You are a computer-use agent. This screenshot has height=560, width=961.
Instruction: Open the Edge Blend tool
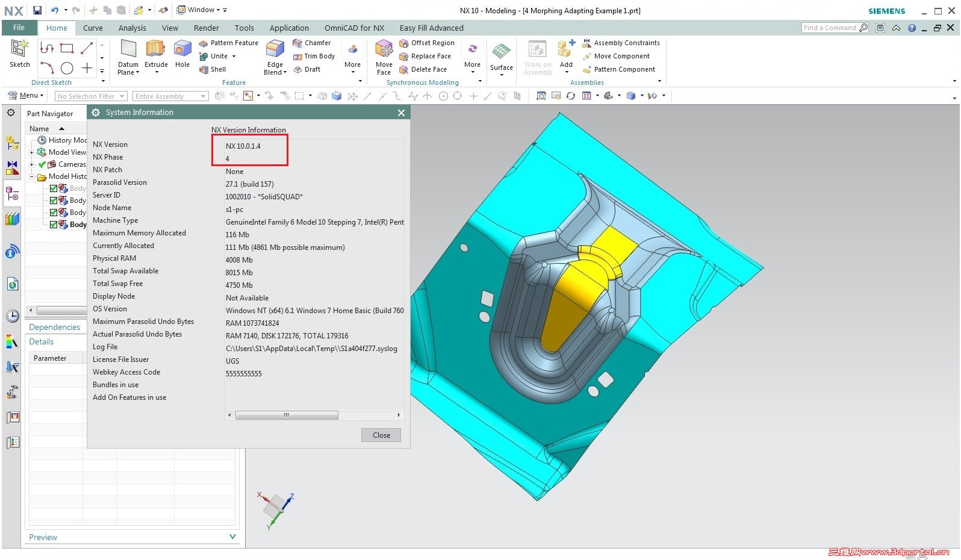tap(275, 57)
